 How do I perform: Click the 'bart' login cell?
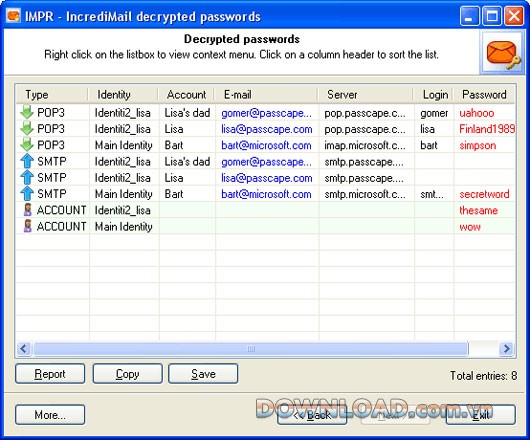[429, 145]
